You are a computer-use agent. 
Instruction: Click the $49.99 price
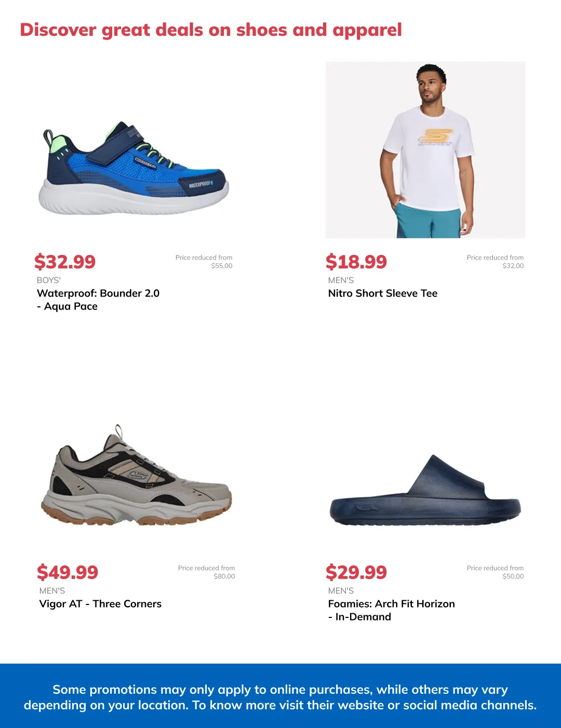68,572
